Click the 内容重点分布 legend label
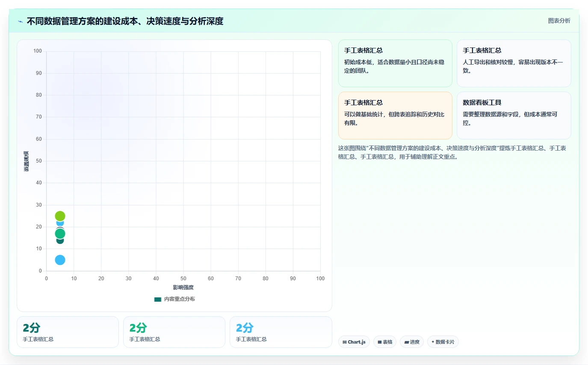The height and width of the screenshot is (365, 588). point(180,299)
